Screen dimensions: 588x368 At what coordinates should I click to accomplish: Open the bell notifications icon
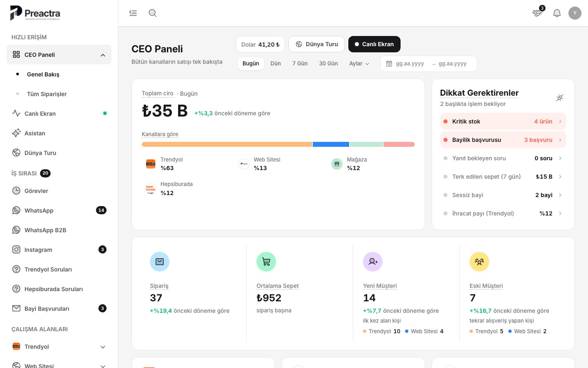click(x=557, y=13)
